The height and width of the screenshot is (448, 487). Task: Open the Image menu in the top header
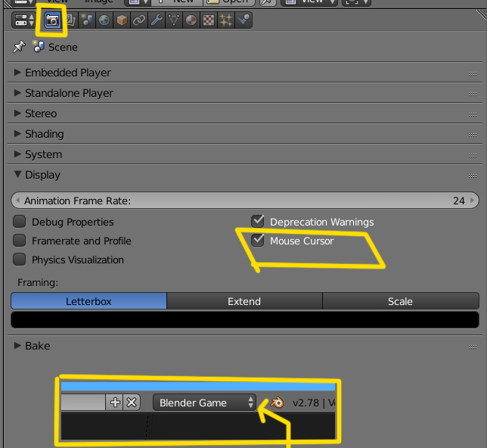tap(99, 2)
